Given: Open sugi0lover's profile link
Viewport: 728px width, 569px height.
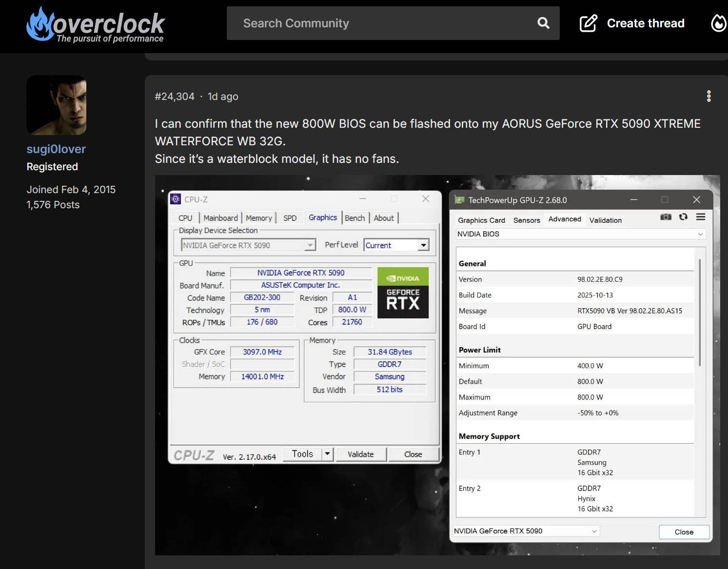Looking at the screenshot, I should tap(56, 149).
